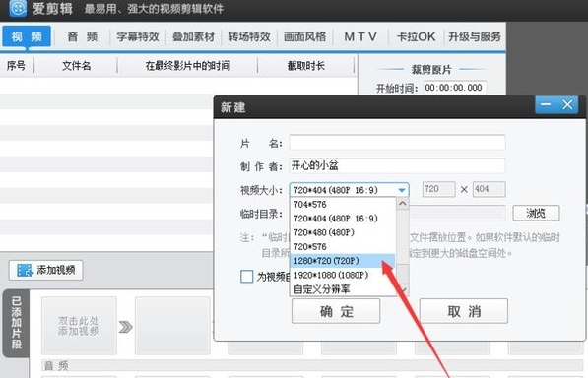The image size is (588, 378).
Task: Toggle the 为视频 checkbox in 新建 dialog
Action: point(246,277)
